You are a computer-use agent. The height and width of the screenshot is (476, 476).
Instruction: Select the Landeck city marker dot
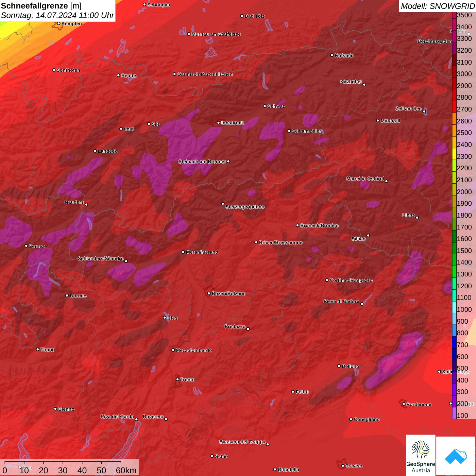pos(95,151)
